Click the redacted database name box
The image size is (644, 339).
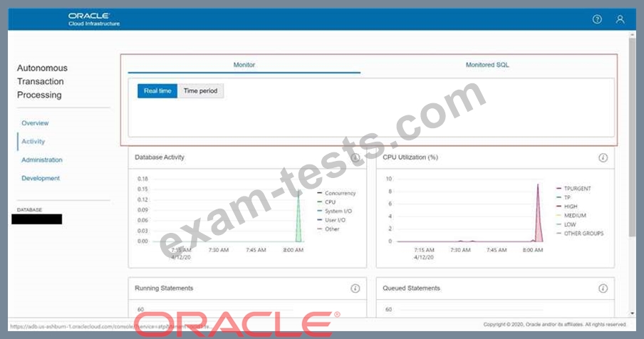point(37,219)
